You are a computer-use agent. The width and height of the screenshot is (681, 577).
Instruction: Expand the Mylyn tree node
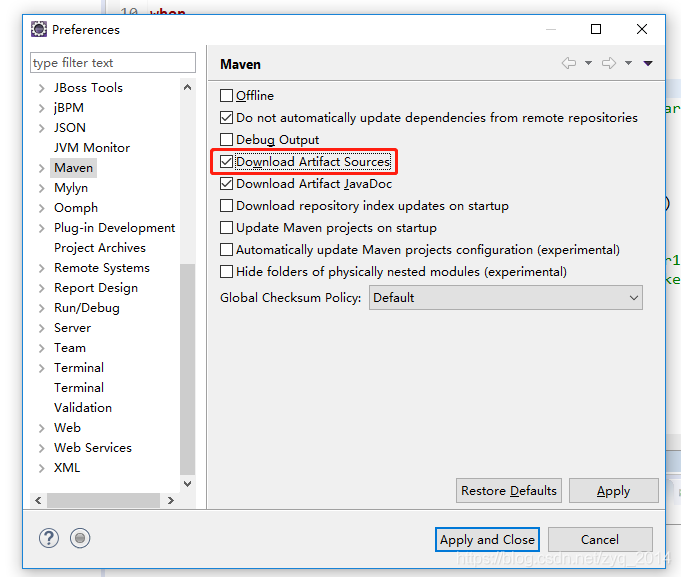[42, 188]
